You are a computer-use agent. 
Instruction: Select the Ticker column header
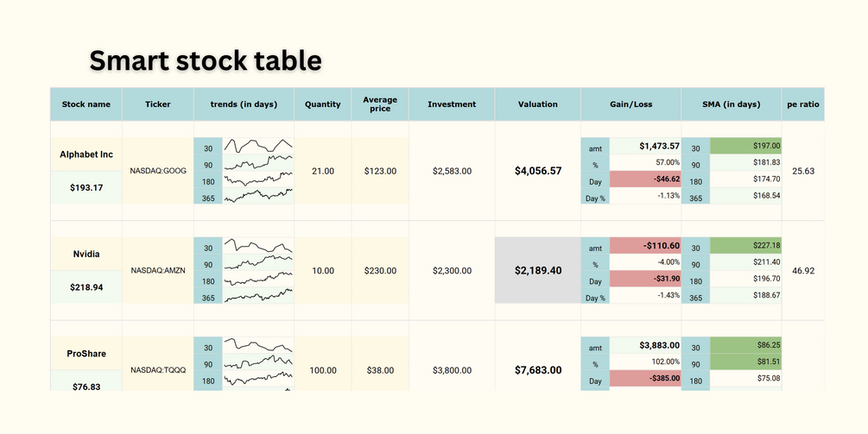pyautogui.click(x=158, y=104)
